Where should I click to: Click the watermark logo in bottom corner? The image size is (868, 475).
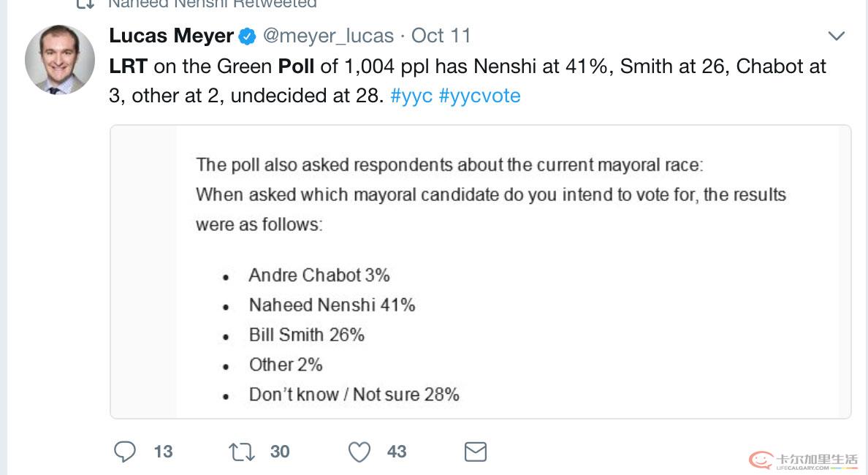click(803, 459)
